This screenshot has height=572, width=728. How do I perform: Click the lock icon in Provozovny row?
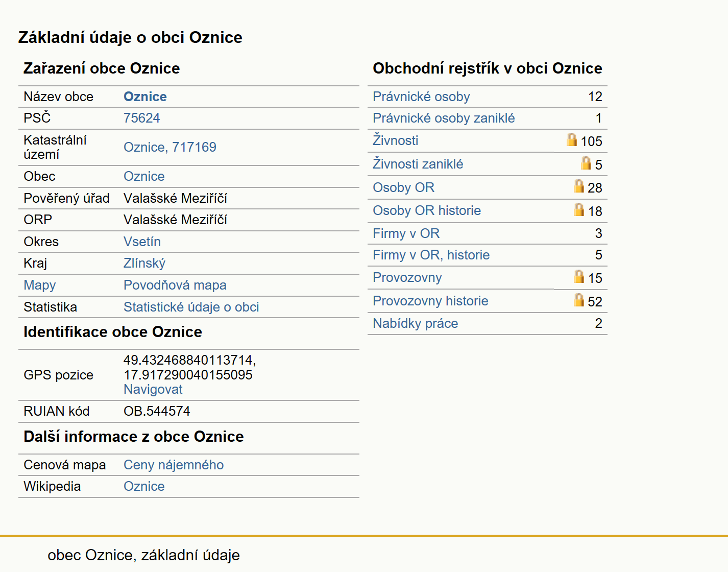[579, 276]
